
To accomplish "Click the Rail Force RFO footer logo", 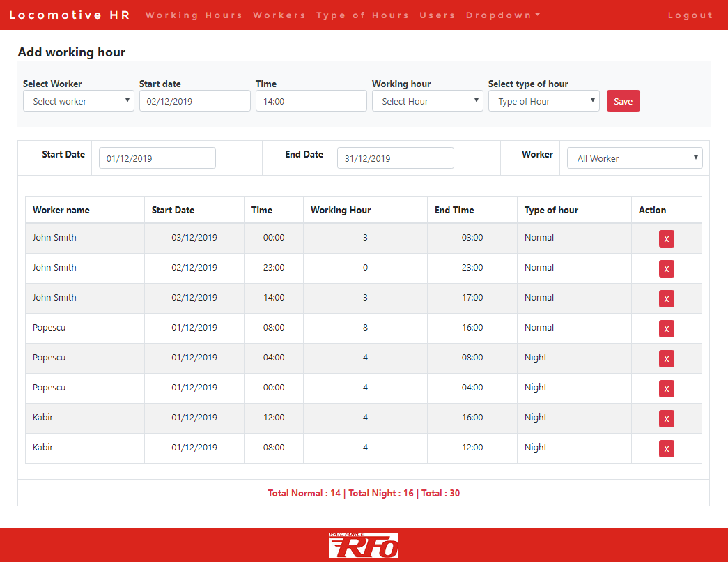I will [364, 545].
